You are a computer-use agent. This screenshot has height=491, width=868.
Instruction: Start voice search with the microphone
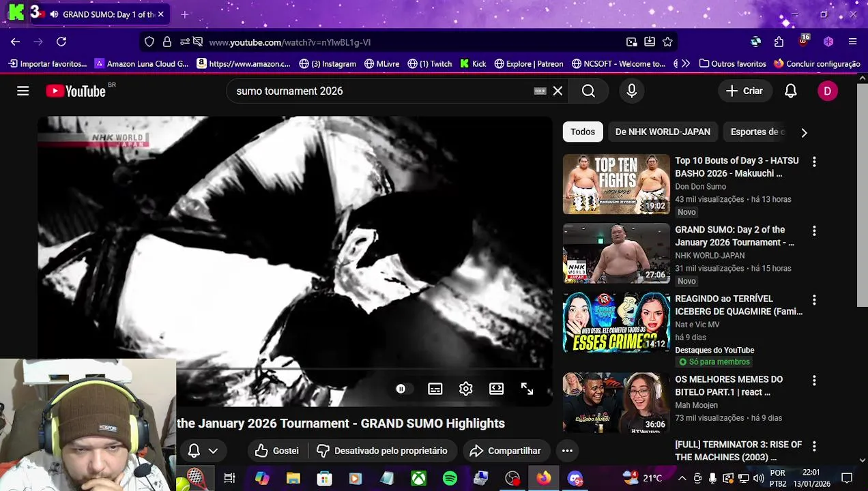631,91
